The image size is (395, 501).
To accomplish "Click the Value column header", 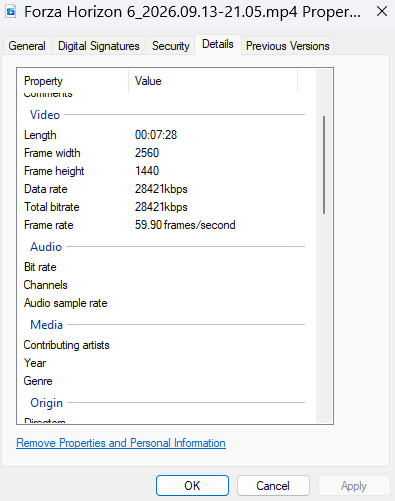I will 213,81.
